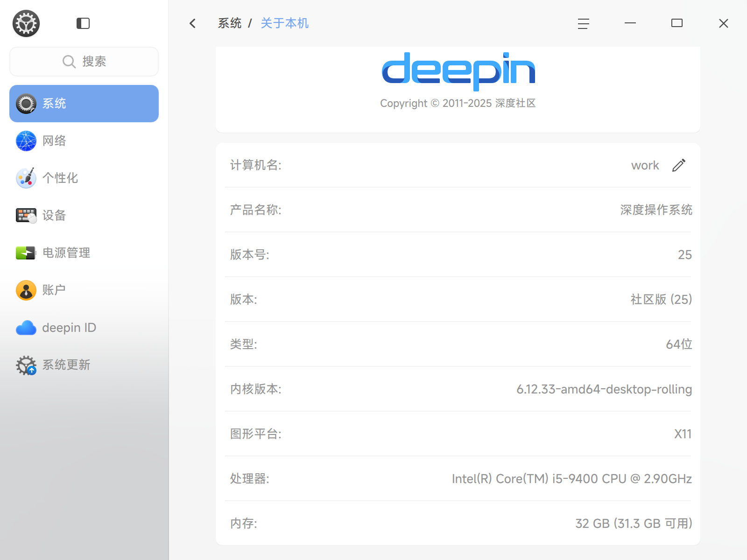Click computer name value work

(x=645, y=165)
